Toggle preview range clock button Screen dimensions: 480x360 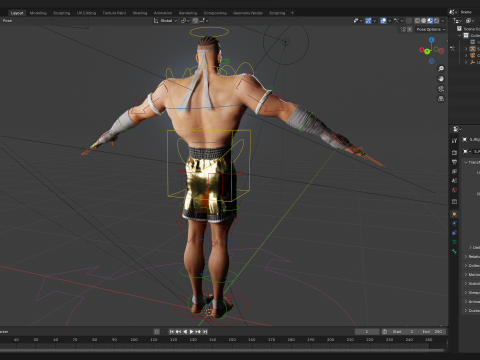[x=384, y=332]
